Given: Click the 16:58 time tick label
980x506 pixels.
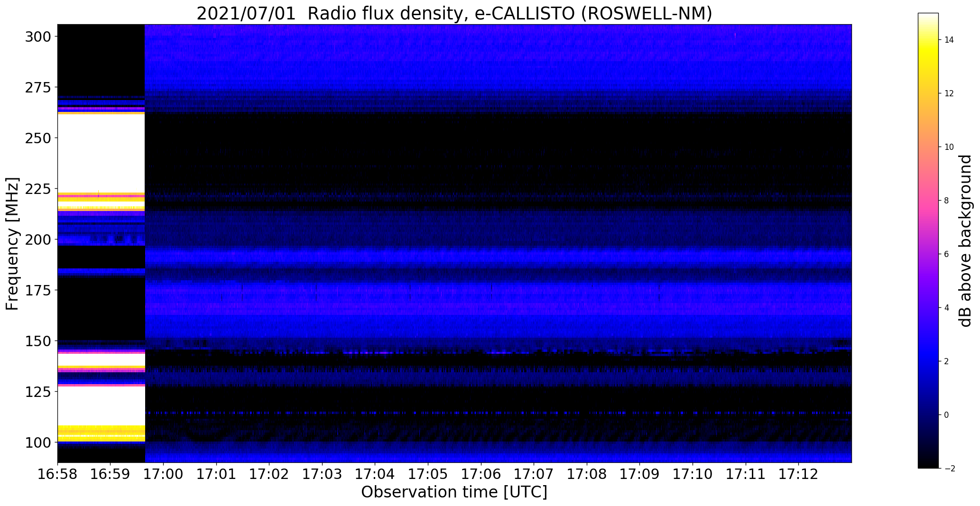Looking at the screenshot, I should coord(57,475).
